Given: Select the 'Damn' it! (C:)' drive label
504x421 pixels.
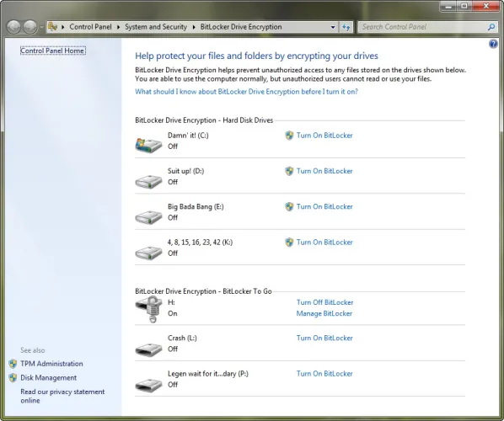Looking at the screenshot, I should [188, 136].
